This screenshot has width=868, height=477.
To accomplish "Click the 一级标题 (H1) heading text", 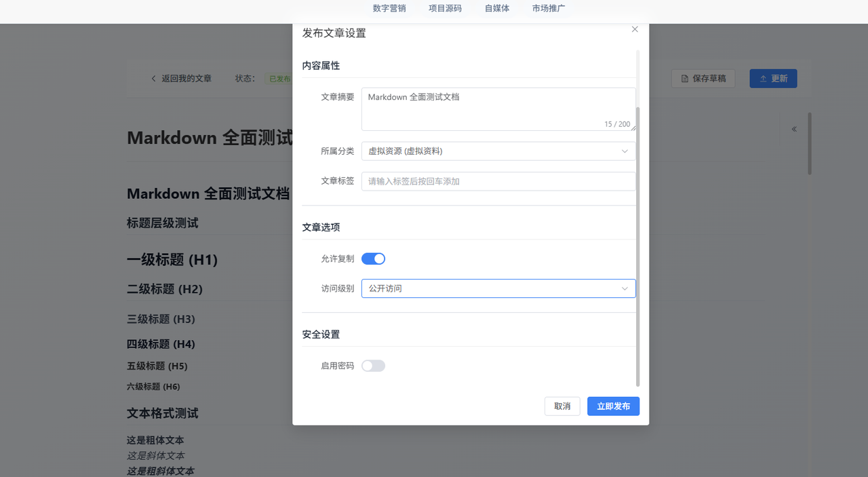I will click(x=172, y=260).
